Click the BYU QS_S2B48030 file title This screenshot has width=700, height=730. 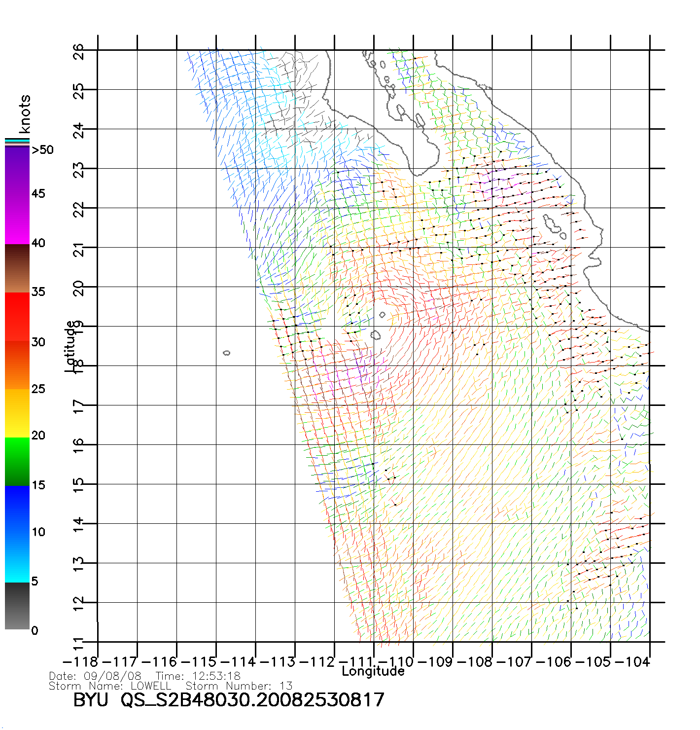click(x=228, y=700)
